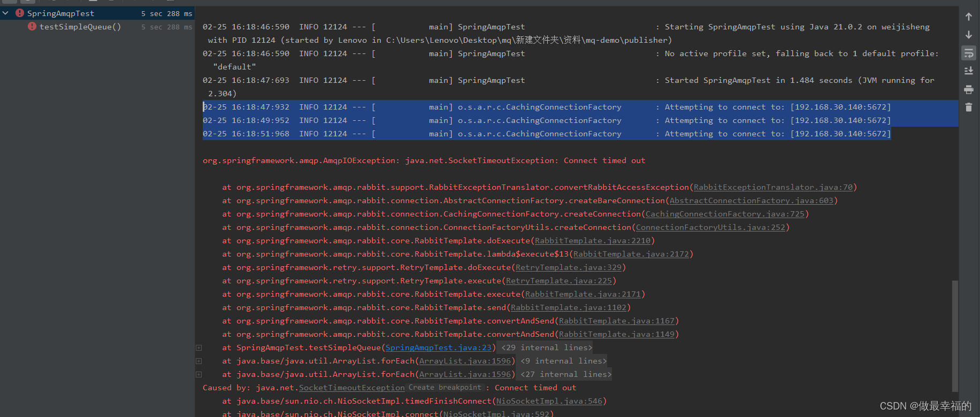
Task: Expand the '<9 internal lines>' folded region
Action: pyautogui.click(x=563, y=361)
